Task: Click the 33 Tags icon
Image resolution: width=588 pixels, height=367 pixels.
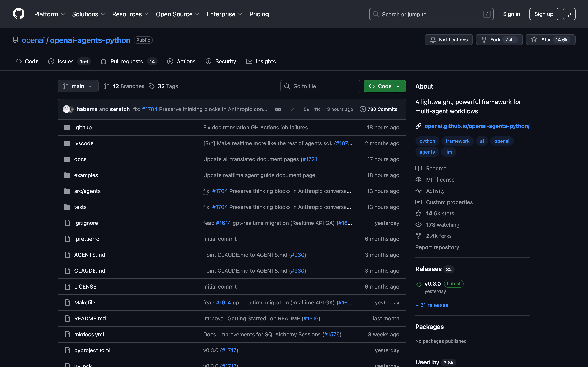Action: point(152,86)
